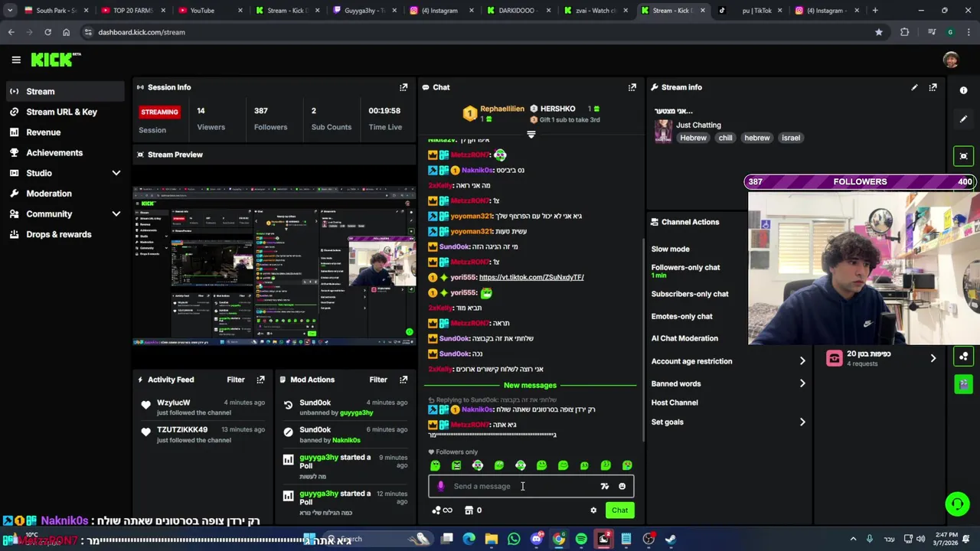Open Drops & rewards in sidebar
980x551 pixels.
58,234
